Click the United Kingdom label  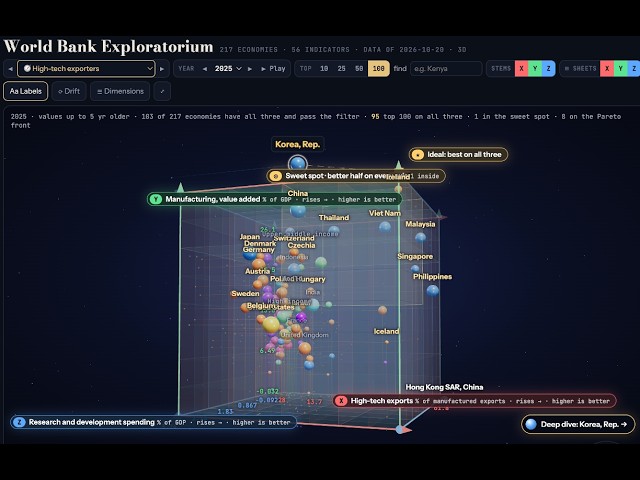coord(304,335)
